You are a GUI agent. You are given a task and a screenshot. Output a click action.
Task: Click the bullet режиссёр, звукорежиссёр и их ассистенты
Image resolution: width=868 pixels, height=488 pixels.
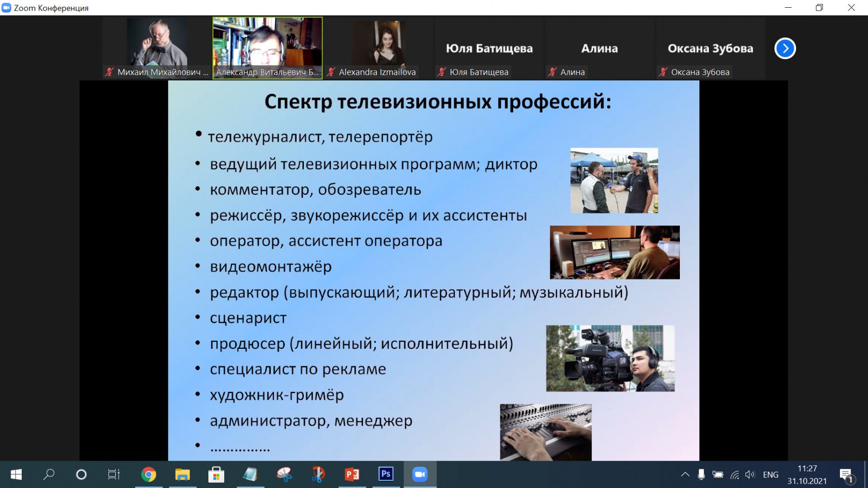pos(368,215)
